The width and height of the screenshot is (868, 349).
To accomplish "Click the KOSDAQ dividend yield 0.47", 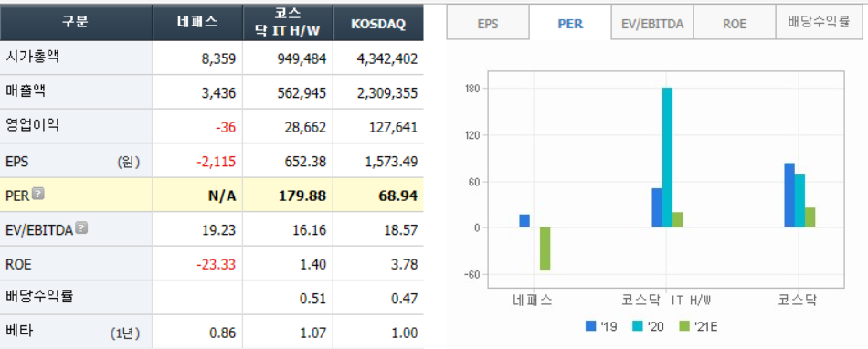I will pos(405,299).
